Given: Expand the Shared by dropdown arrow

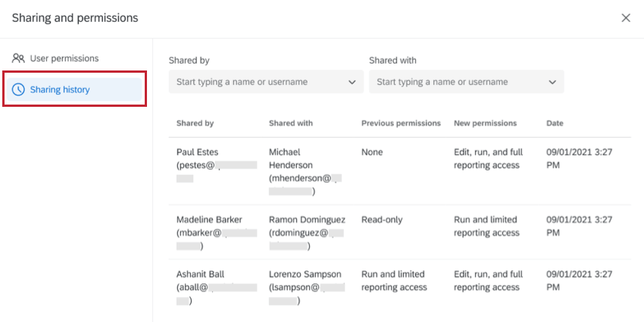Looking at the screenshot, I should [x=352, y=82].
